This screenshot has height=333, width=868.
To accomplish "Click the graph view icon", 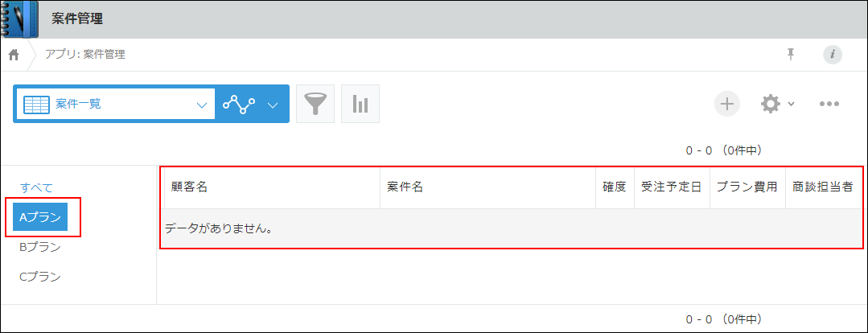I will coord(239,104).
